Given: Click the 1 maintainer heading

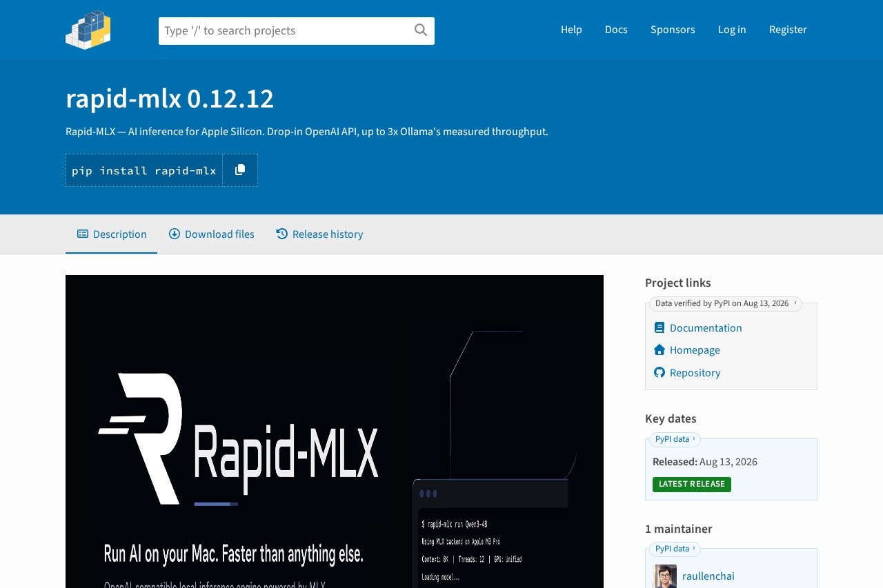Looking at the screenshot, I should point(679,529).
